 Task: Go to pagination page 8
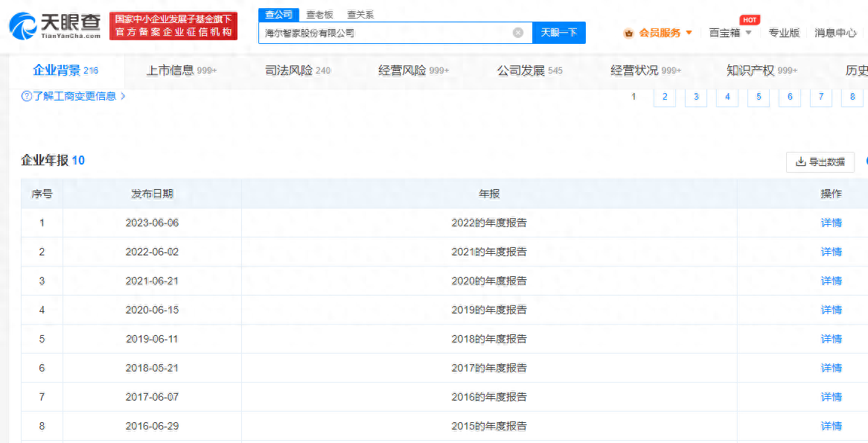[852, 96]
